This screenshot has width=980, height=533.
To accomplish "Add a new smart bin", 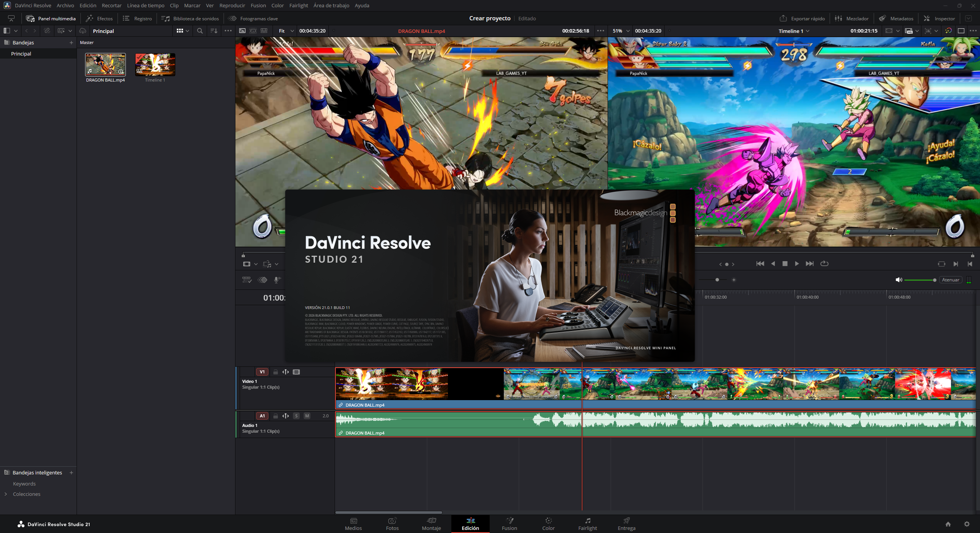I will point(71,473).
